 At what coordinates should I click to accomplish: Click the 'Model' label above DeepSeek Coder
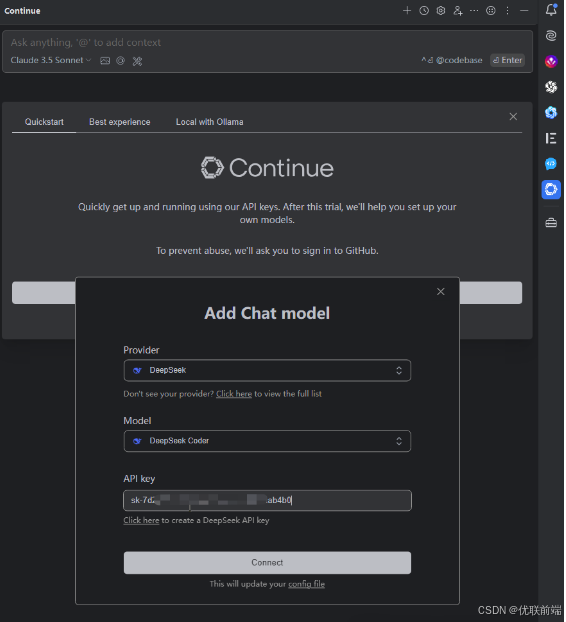pos(137,421)
